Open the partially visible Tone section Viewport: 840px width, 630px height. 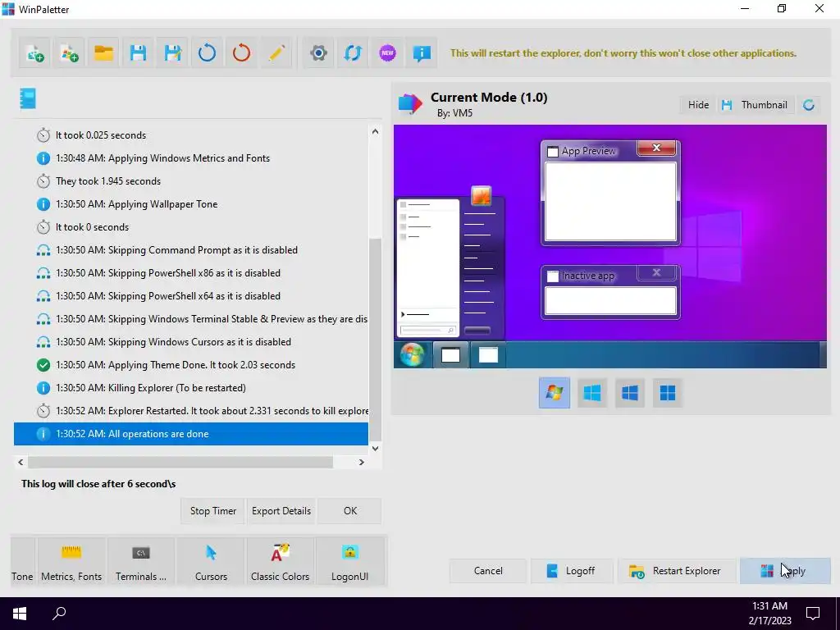[x=22, y=562]
